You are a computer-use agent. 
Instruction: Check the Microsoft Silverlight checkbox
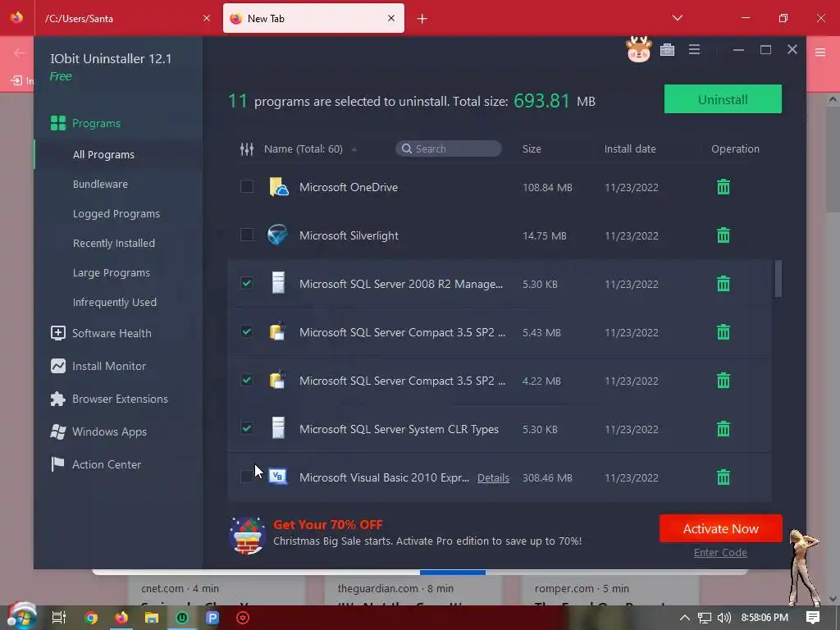246,235
